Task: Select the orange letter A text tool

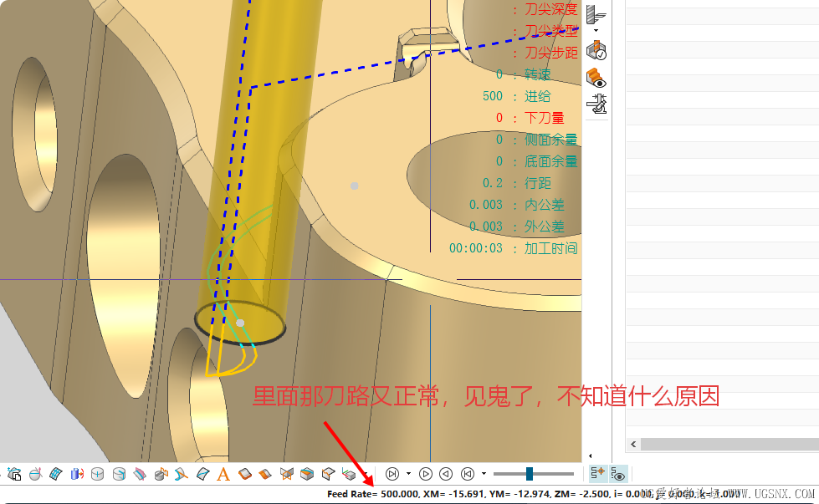Action: [x=223, y=474]
